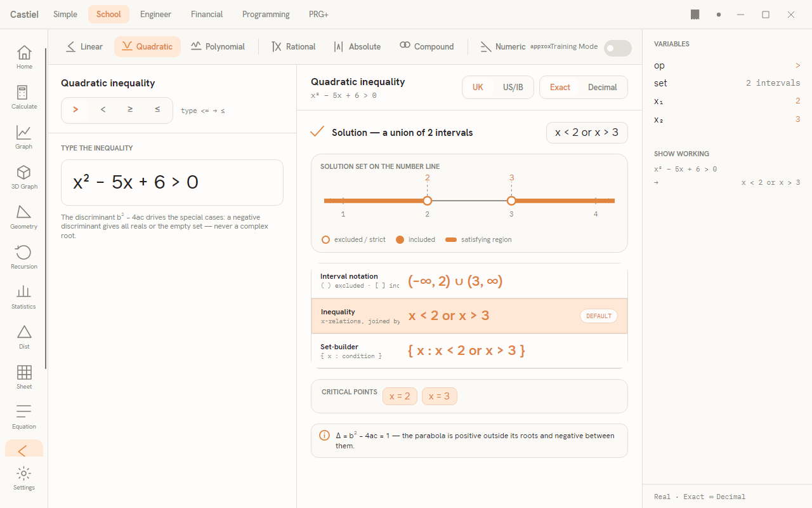Image resolution: width=812 pixels, height=508 pixels.
Task: Select the Compound inequality tab
Action: 426,46
